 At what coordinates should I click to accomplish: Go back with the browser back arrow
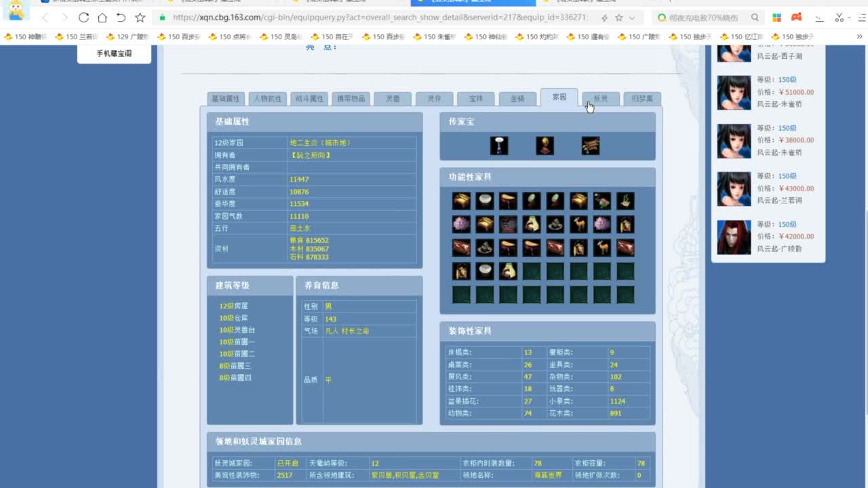(45, 18)
